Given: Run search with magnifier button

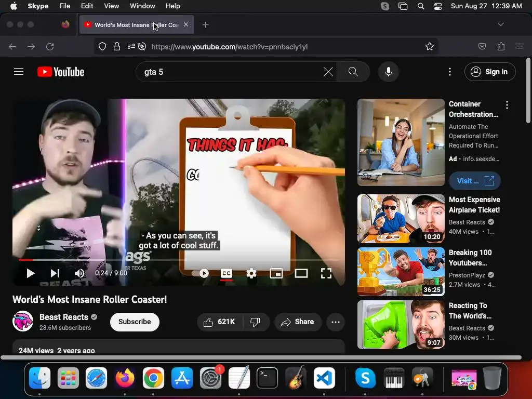Looking at the screenshot, I should tap(353, 72).
